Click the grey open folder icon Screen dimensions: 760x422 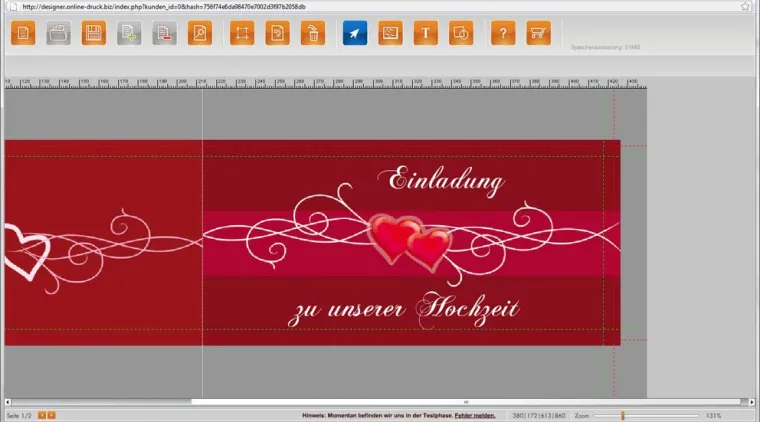coord(58,33)
